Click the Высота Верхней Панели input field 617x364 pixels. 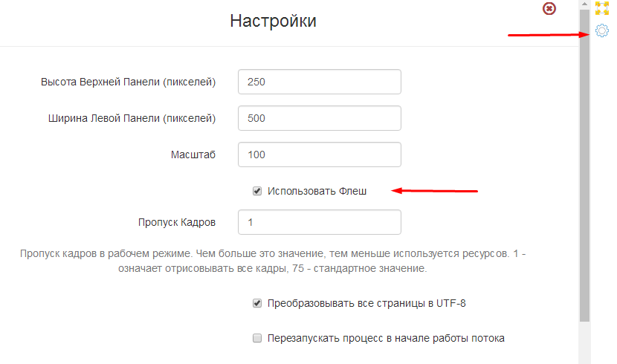319,82
